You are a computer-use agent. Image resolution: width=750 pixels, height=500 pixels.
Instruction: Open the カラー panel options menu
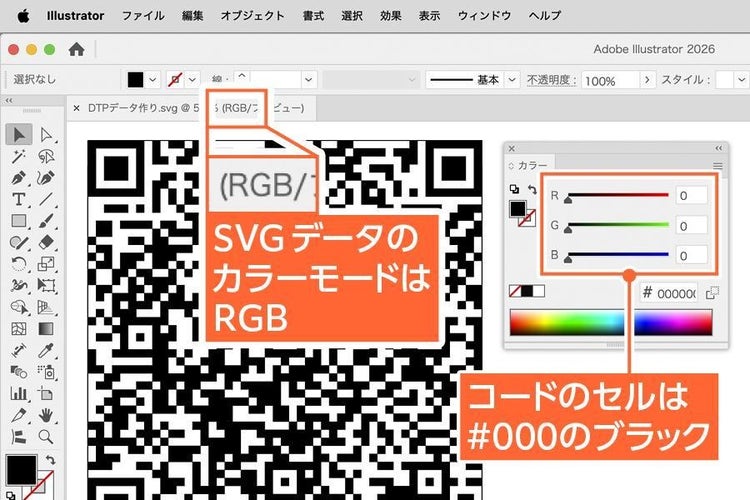pos(717,166)
